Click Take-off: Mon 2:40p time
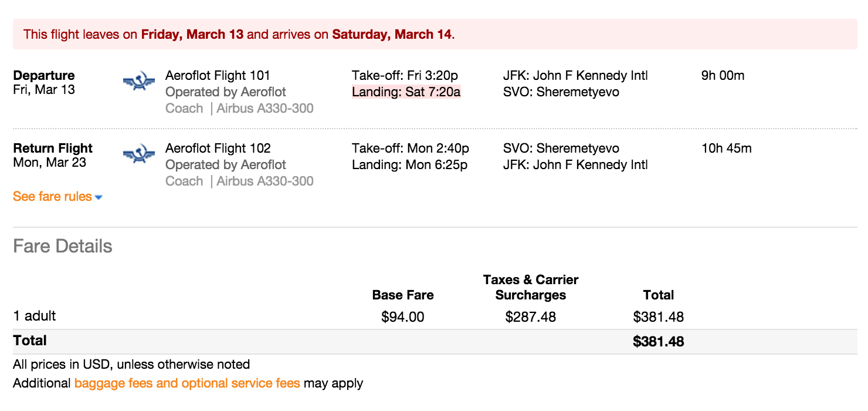868x411 pixels. click(x=411, y=149)
